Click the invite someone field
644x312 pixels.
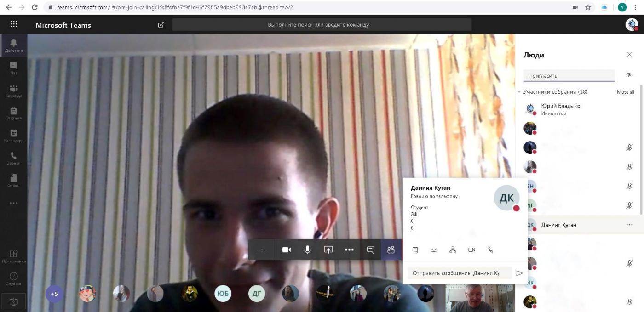tap(569, 75)
